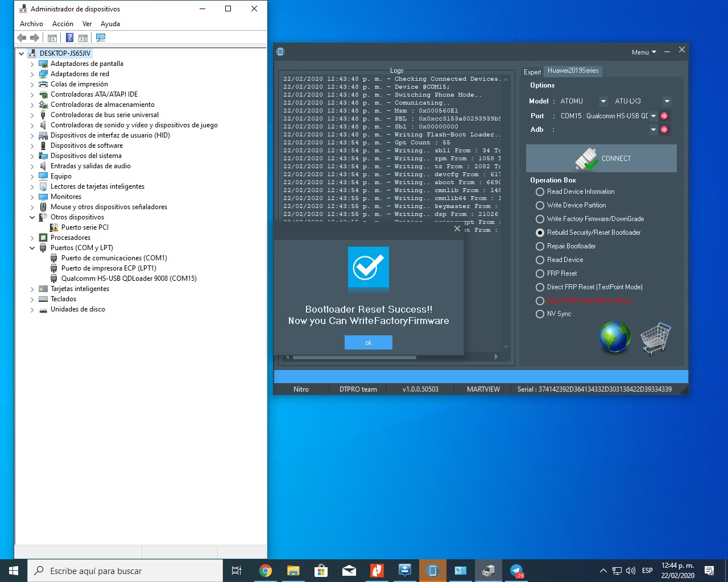Open the notification center icon
The height and width of the screenshot is (582, 728).
pos(709,571)
